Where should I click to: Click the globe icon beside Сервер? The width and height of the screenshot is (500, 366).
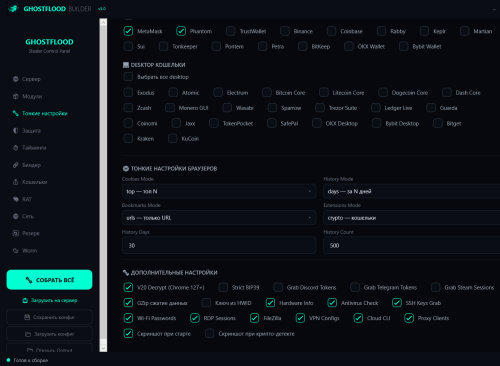tap(16, 79)
